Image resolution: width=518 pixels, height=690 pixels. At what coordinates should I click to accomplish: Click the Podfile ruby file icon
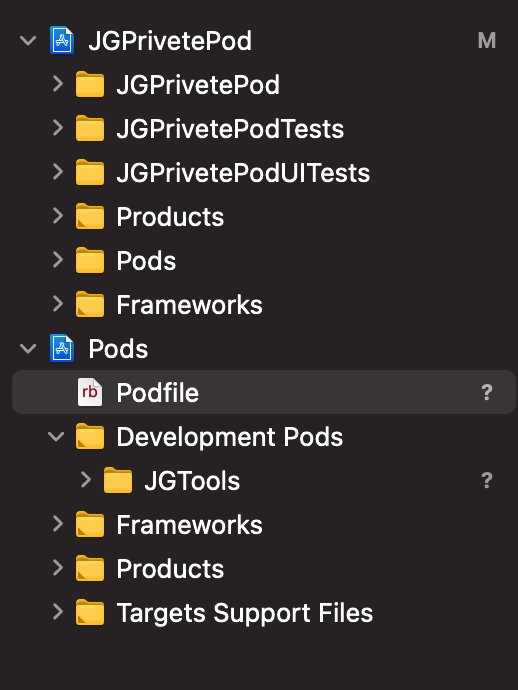click(x=90, y=392)
